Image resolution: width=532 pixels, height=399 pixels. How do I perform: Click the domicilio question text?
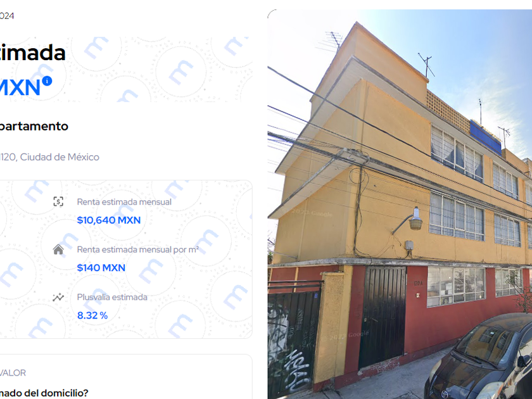click(x=44, y=393)
